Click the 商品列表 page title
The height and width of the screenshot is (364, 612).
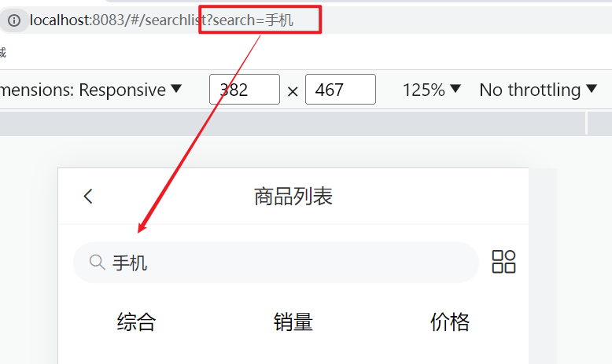[x=293, y=197]
